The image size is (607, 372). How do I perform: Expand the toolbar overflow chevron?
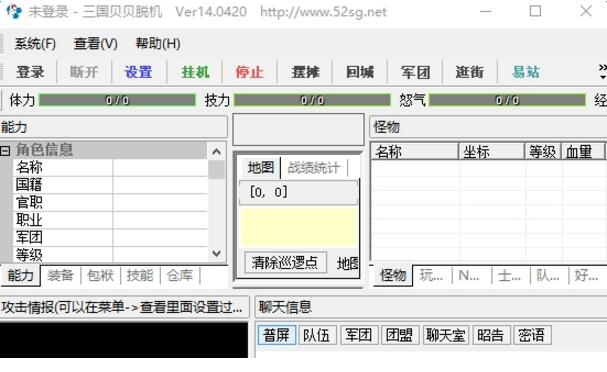click(602, 72)
